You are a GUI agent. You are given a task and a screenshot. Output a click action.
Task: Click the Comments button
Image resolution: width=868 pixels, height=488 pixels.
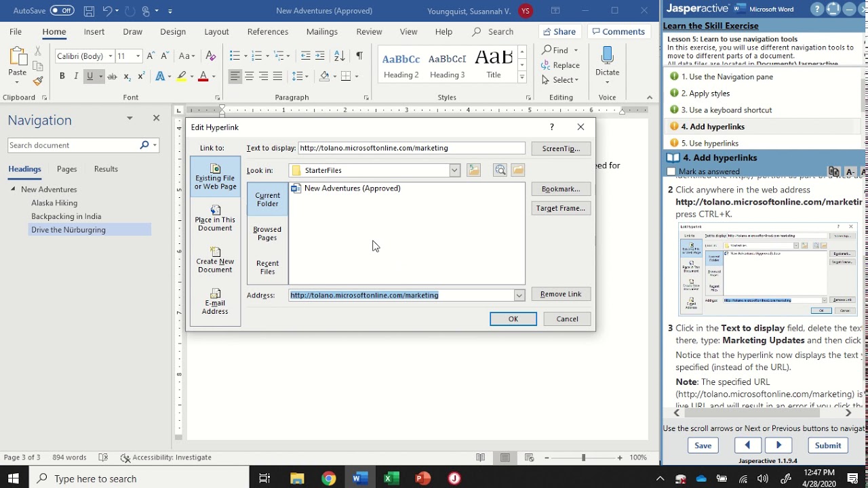click(618, 32)
